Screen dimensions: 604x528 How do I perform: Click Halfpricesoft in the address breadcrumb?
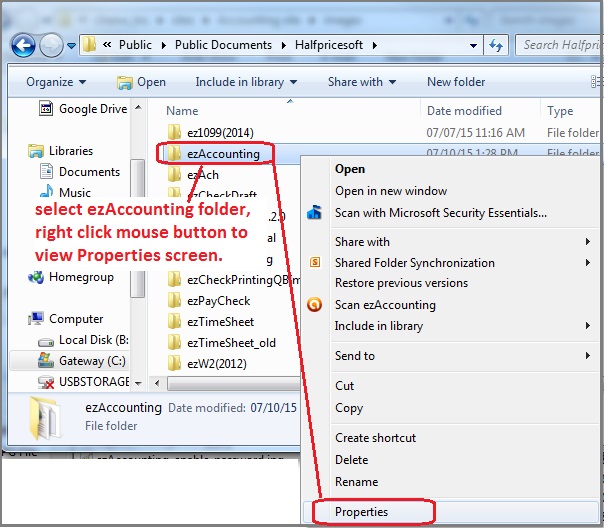307,45
